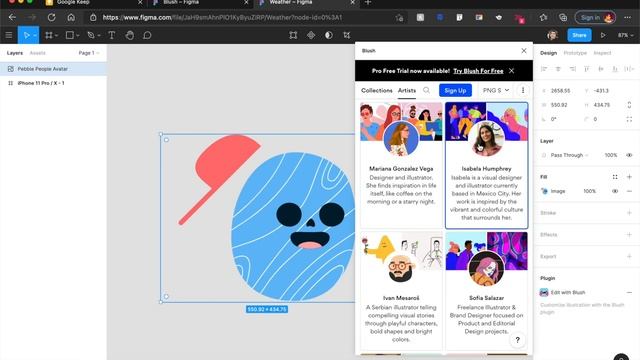Switch to the Assets tab
The image size is (640, 360).
(38, 53)
